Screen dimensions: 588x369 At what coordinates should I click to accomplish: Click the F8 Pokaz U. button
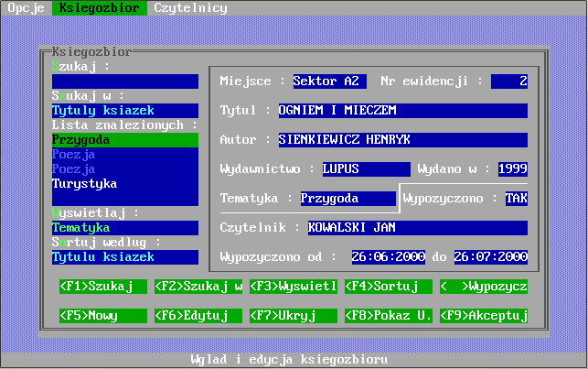389,316
